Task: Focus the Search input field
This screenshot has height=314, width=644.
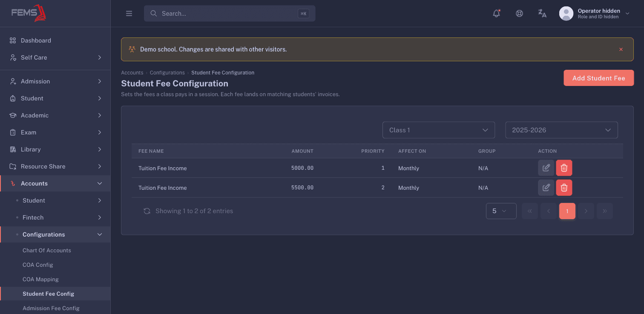Action: click(230, 14)
